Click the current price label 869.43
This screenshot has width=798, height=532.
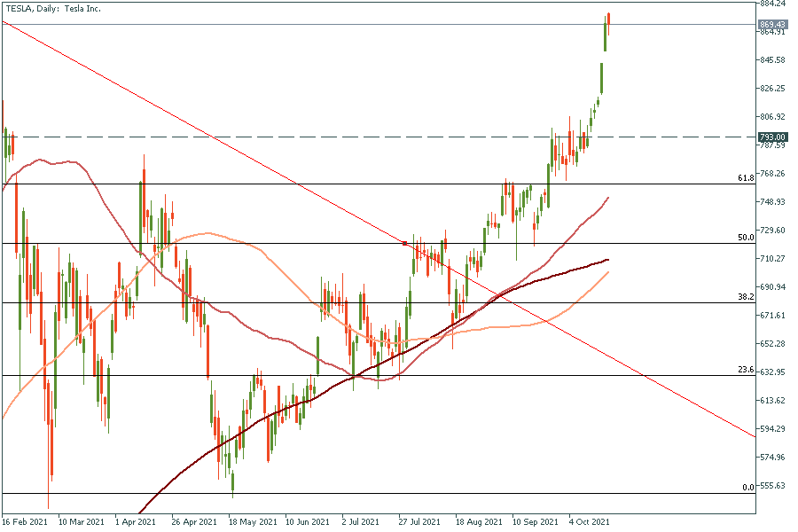(773, 24)
